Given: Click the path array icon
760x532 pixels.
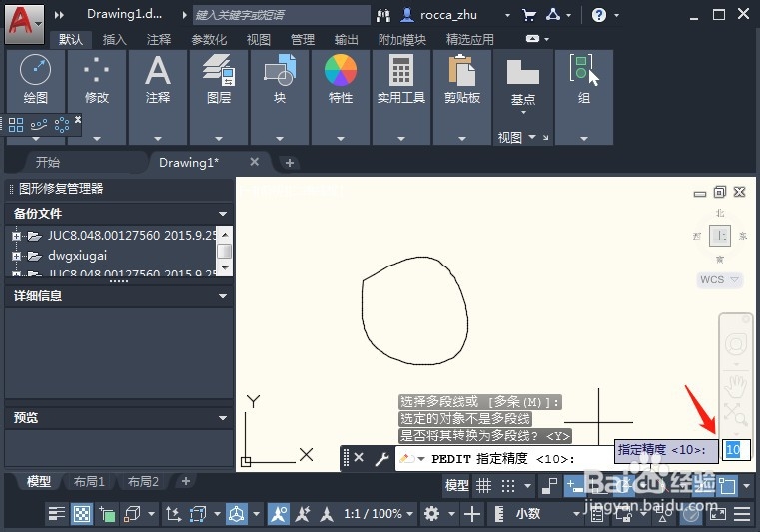Looking at the screenshot, I should point(39,125).
